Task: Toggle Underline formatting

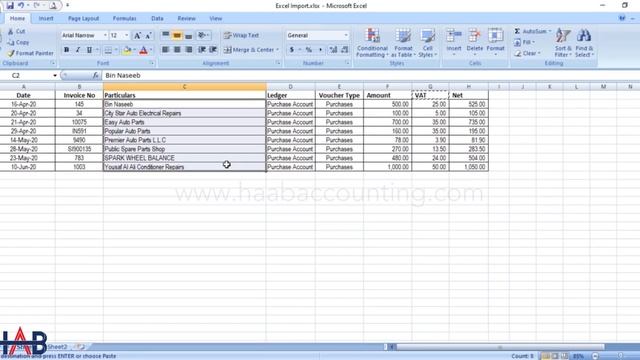Action: [x=89, y=50]
